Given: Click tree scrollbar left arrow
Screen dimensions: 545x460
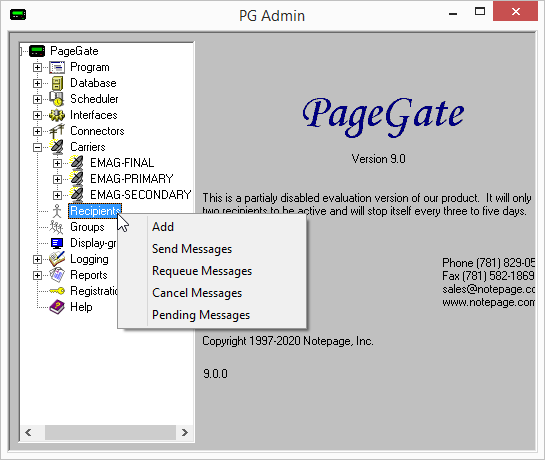Looking at the screenshot, I should pos(29,433).
